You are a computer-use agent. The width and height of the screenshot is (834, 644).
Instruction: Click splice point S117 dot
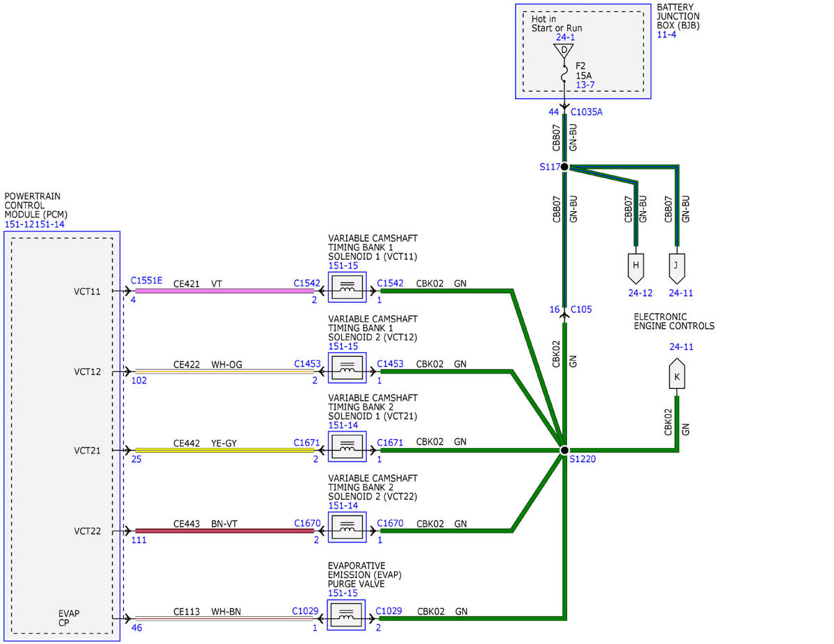564,167
